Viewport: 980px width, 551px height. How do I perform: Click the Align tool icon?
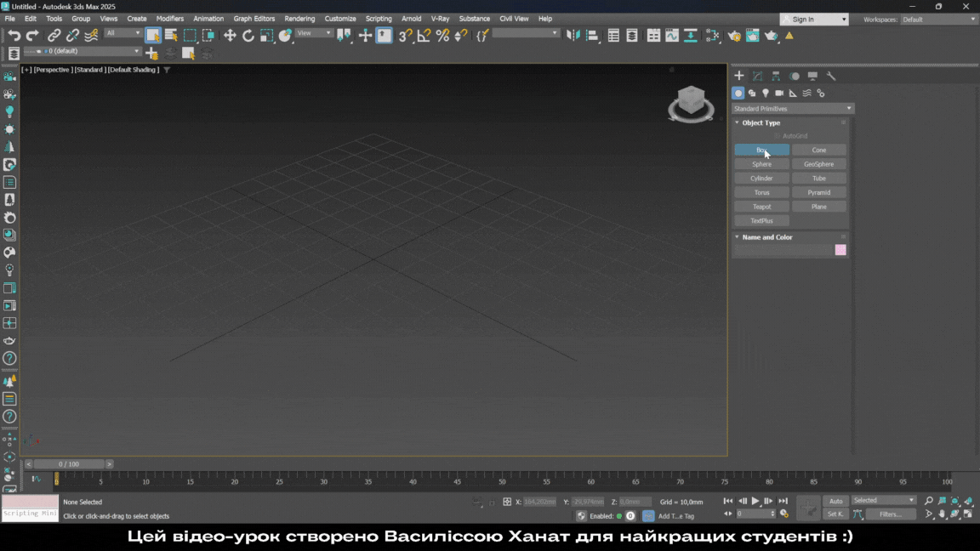tap(592, 36)
